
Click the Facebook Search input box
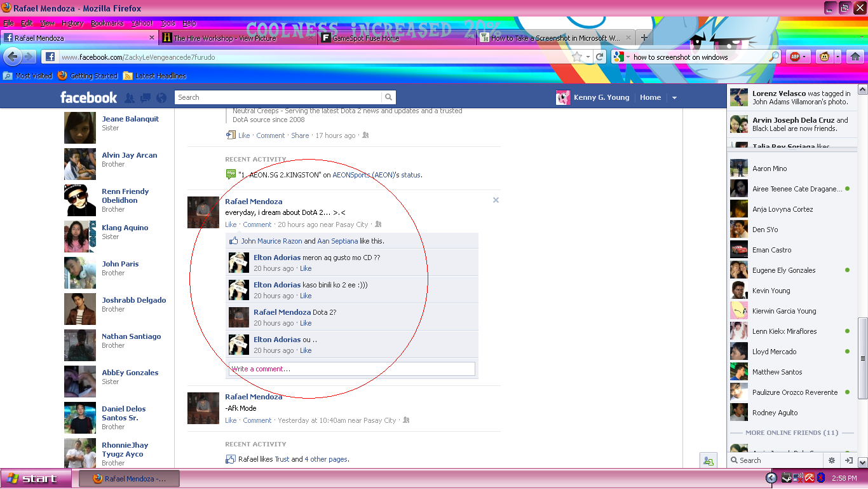(280, 97)
